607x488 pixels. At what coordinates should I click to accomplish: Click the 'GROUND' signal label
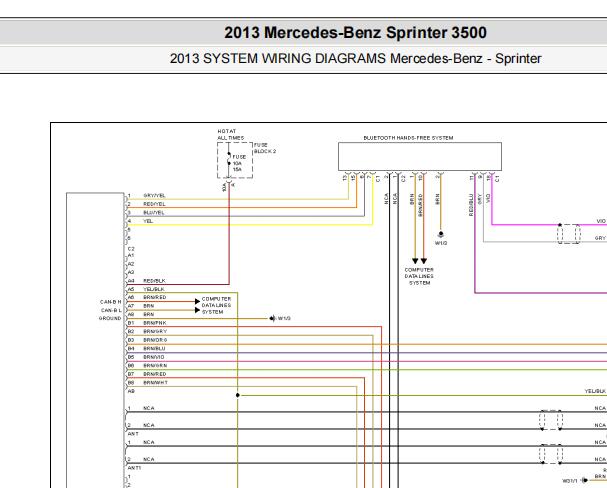point(110,318)
